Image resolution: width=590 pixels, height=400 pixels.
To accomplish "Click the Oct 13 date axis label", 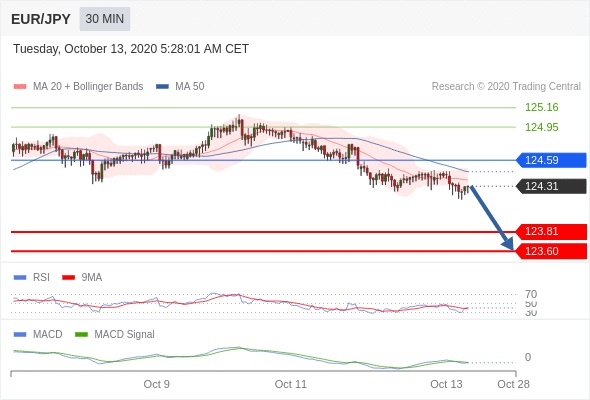I will click(446, 384).
